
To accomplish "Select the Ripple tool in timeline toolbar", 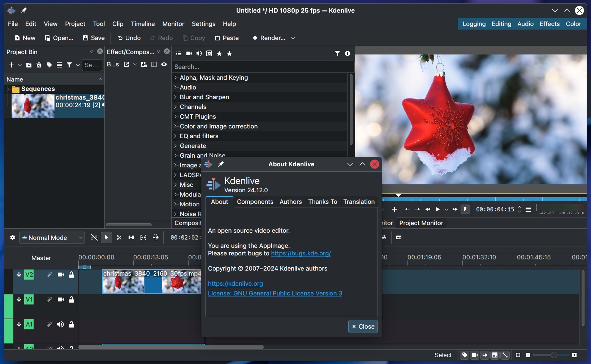I will [x=156, y=237].
